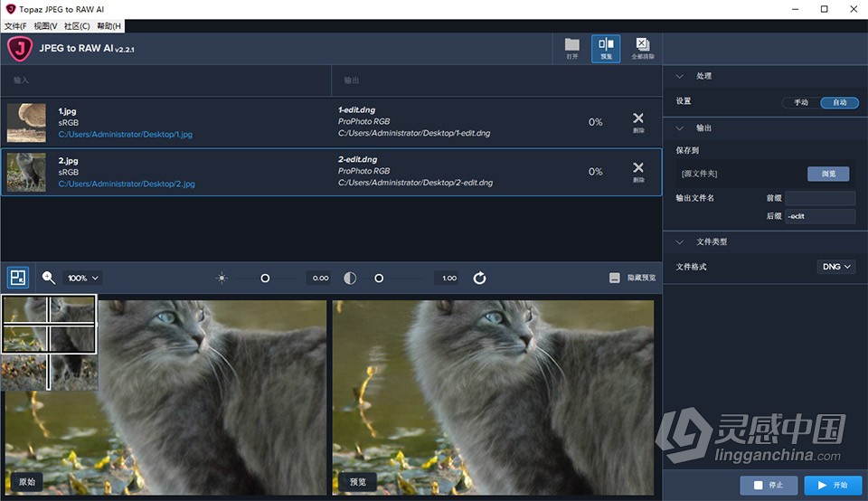Image resolution: width=868 pixels, height=501 pixels.
Task: Collapse the 文件类型 section
Action: click(x=680, y=242)
